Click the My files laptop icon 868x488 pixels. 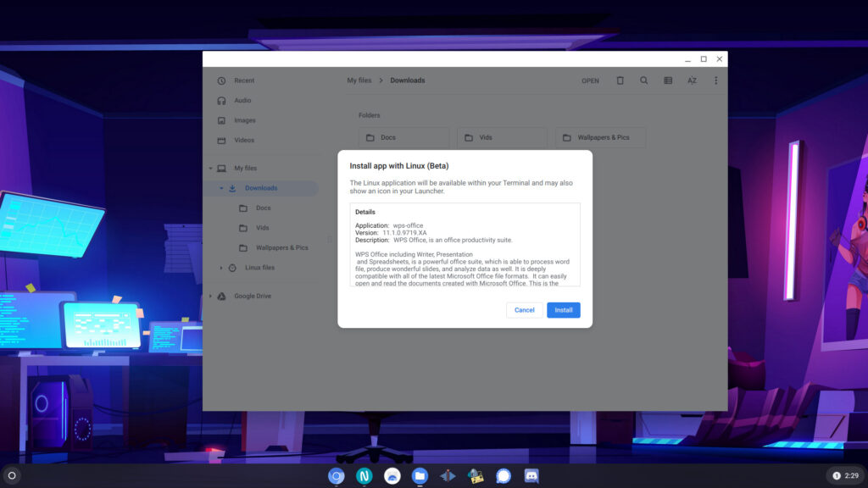click(x=221, y=169)
